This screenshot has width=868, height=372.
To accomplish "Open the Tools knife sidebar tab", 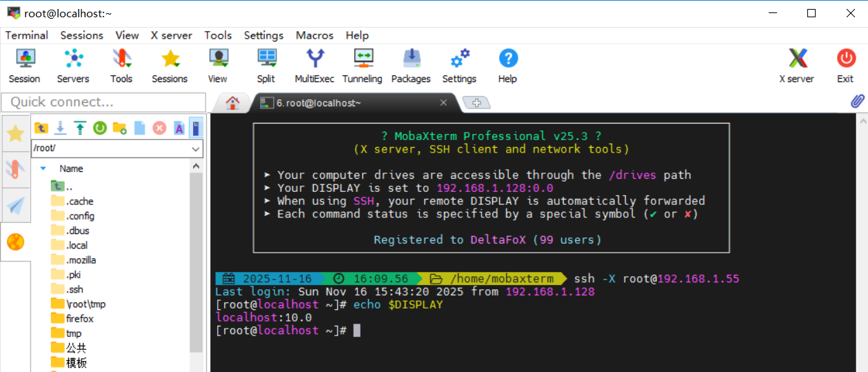I will pyautogui.click(x=15, y=170).
